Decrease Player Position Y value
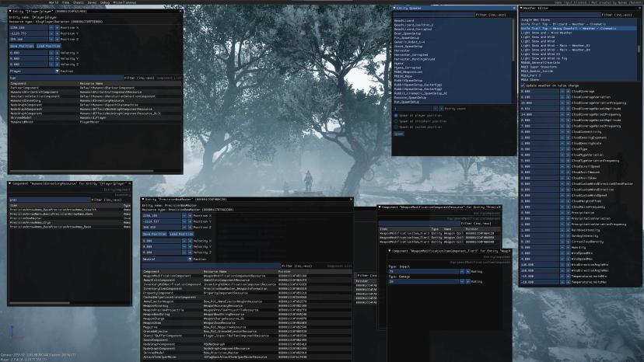The width and height of the screenshot is (644, 362). 51,33
